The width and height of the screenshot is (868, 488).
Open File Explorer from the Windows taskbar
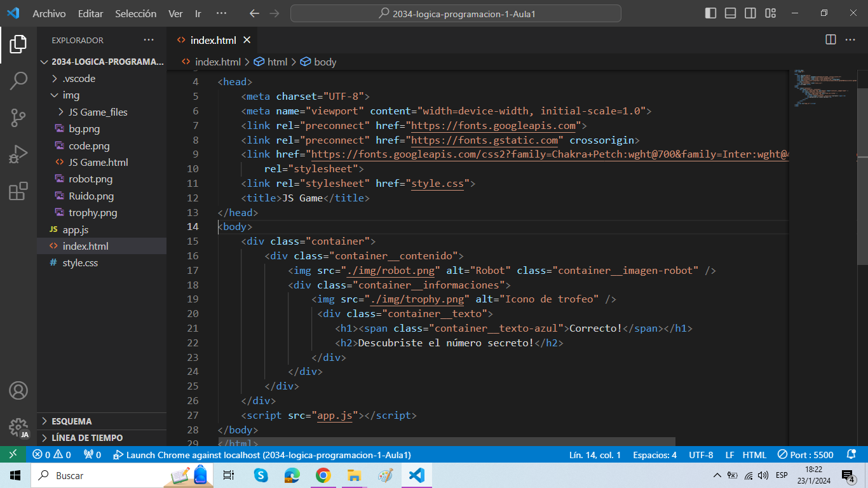click(x=355, y=475)
